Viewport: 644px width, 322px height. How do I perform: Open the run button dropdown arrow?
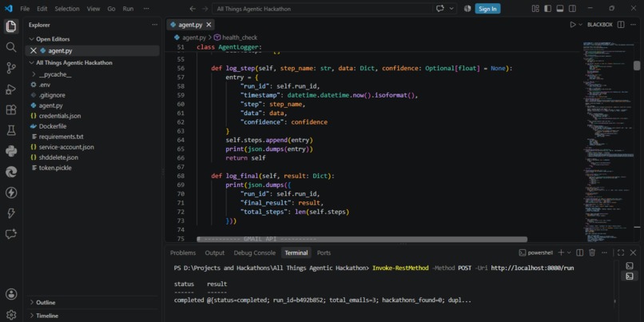580,25
